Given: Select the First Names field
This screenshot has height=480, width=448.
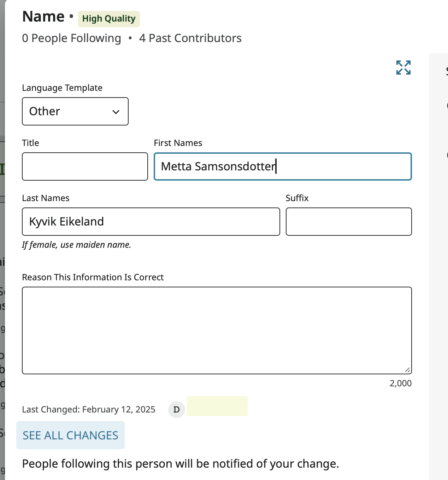Looking at the screenshot, I should point(282,166).
